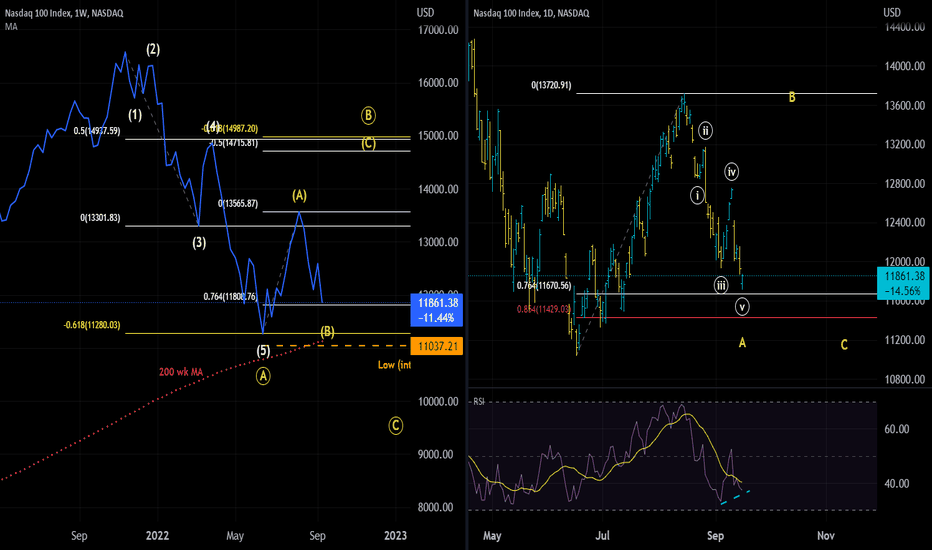Click the blue 11861.38 -11.44% price label
Image resolution: width=932 pixels, height=550 pixels.
coord(437,310)
